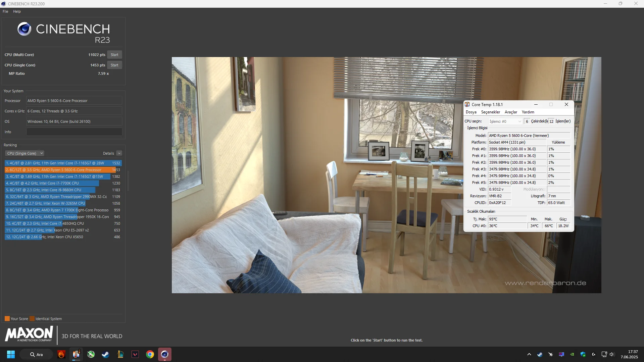This screenshot has width=644, height=362.
Task: Open the Help menu in Cinebench
Action: tap(17, 11)
